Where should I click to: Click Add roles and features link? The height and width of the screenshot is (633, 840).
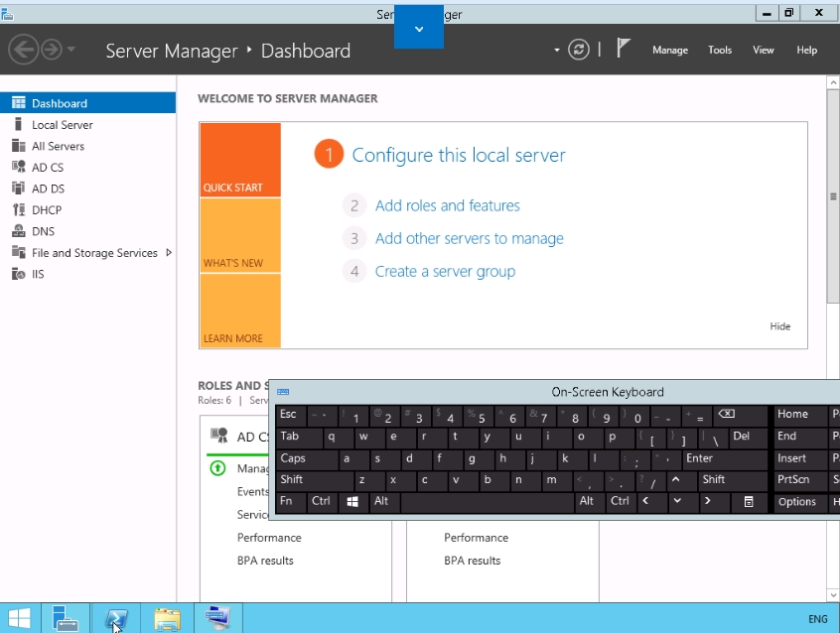pos(447,206)
